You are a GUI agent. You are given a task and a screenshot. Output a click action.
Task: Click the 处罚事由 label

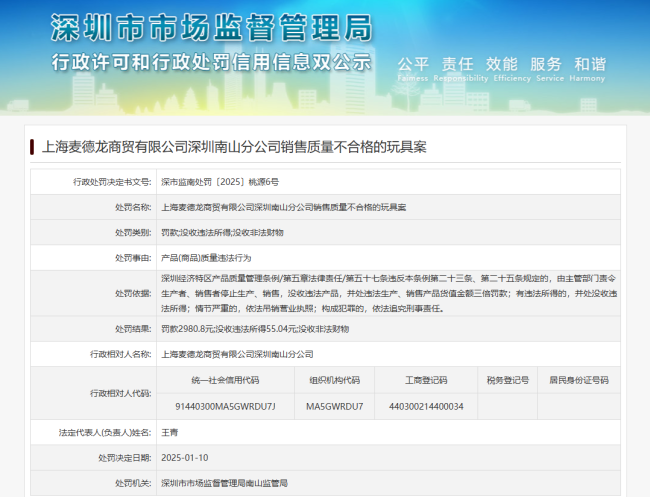(x=133, y=258)
